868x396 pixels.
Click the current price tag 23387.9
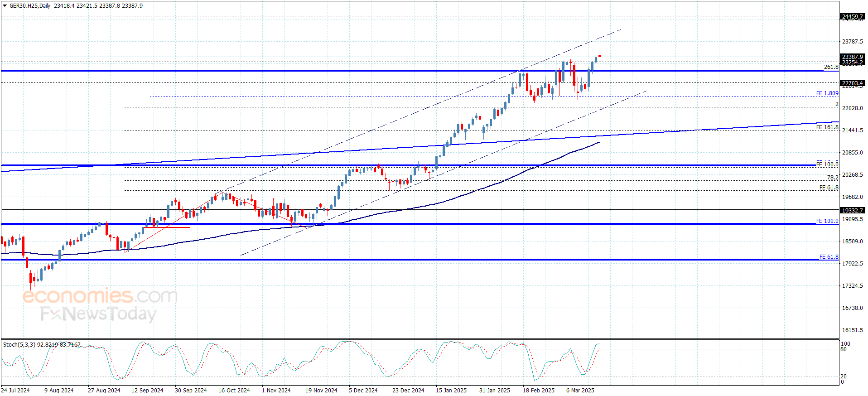click(x=852, y=57)
